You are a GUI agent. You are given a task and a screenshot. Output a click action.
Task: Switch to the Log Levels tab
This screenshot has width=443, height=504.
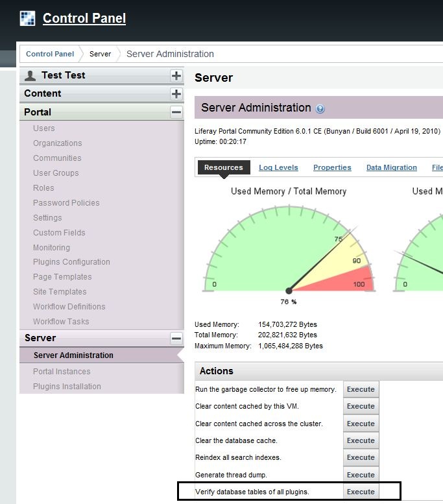click(x=278, y=167)
